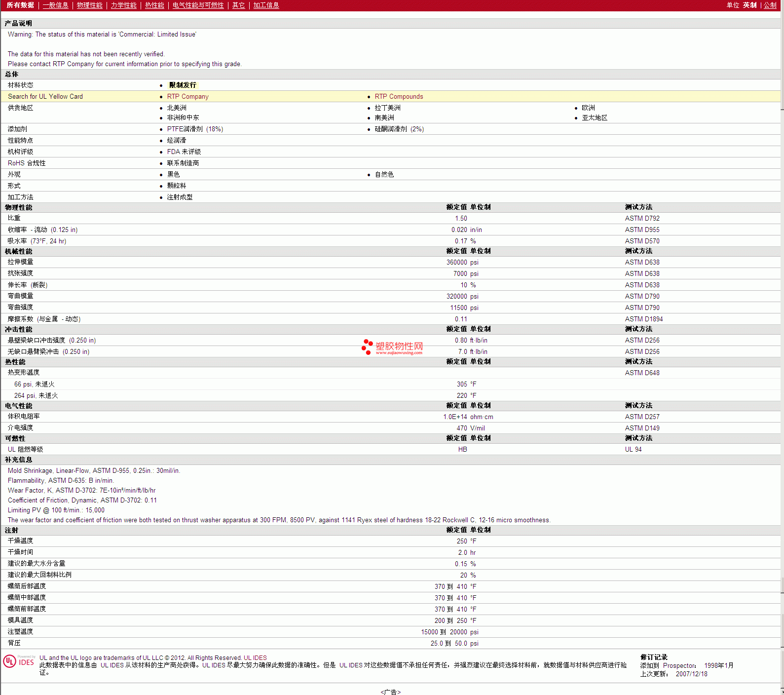
Task: Open the RTP Company link
Action: tap(188, 97)
